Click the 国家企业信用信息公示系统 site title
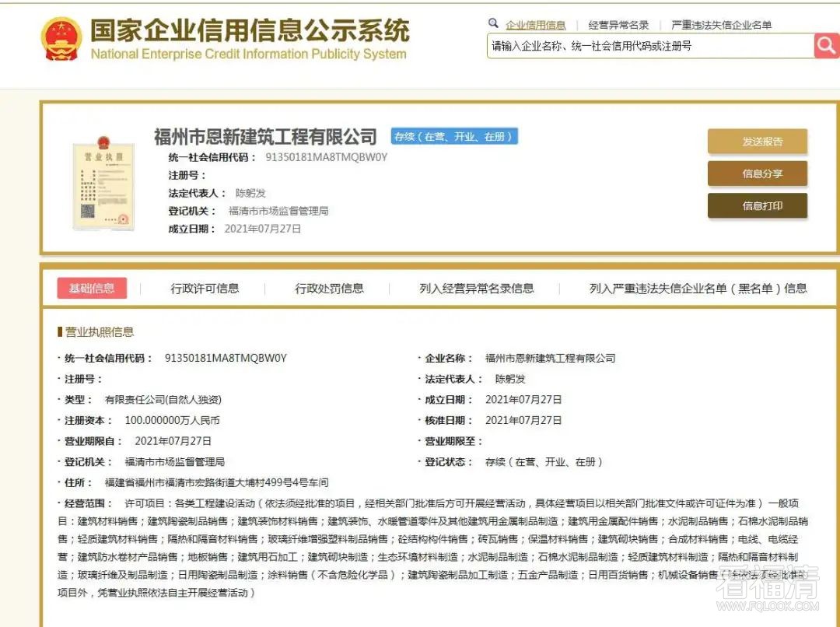This screenshot has width=840, height=627. (250, 30)
